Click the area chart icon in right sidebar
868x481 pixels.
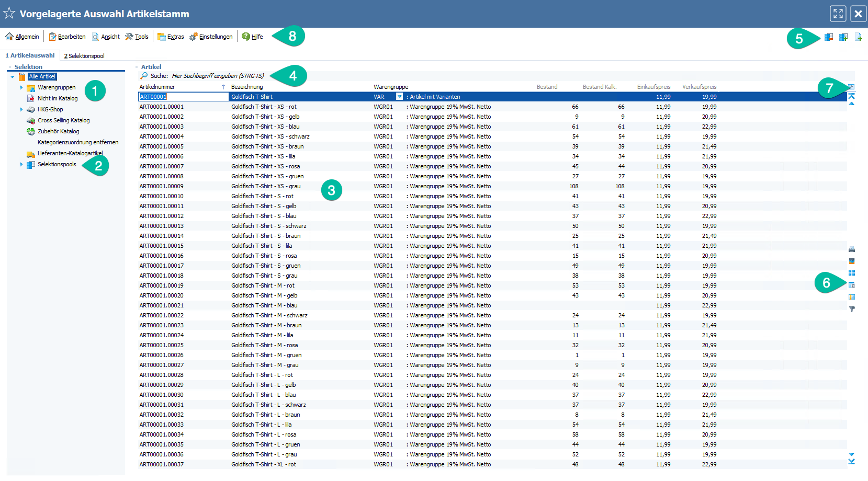(852, 261)
